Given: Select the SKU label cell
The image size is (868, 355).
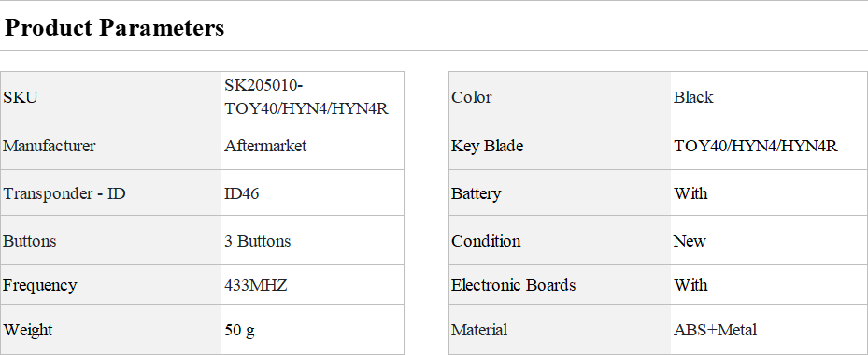Looking at the screenshot, I should (x=110, y=97).
